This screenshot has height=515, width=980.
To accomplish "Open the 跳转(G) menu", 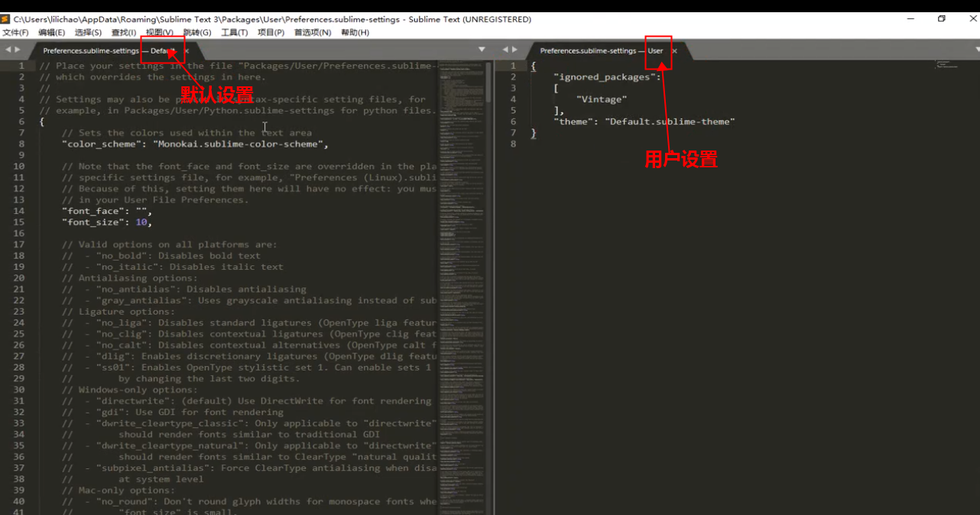I will [x=197, y=33].
